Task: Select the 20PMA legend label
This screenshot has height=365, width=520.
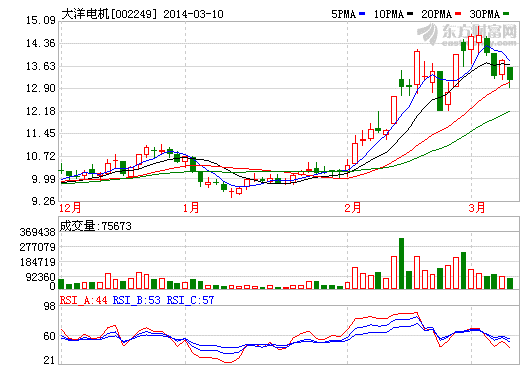Action: [x=437, y=14]
